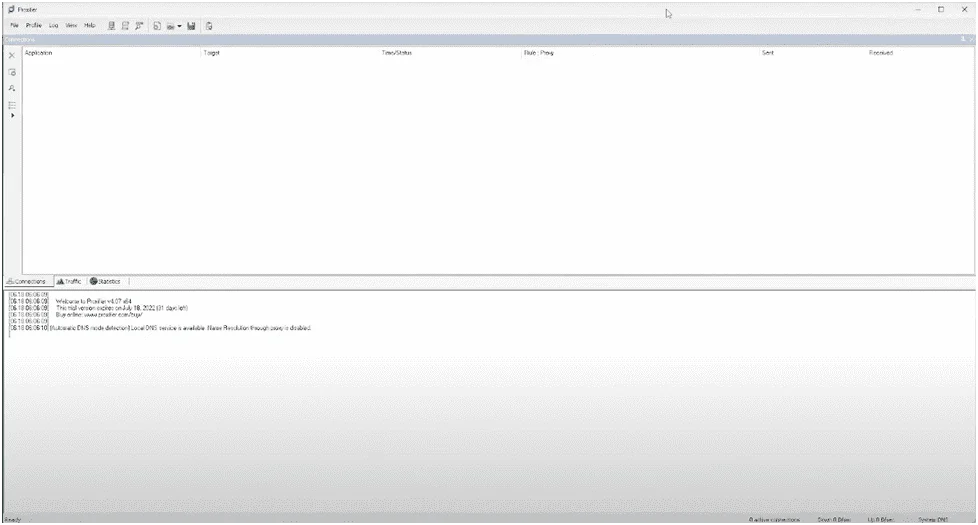
Task: Click the 'System DNS' status bar entry
Action: click(933, 519)
